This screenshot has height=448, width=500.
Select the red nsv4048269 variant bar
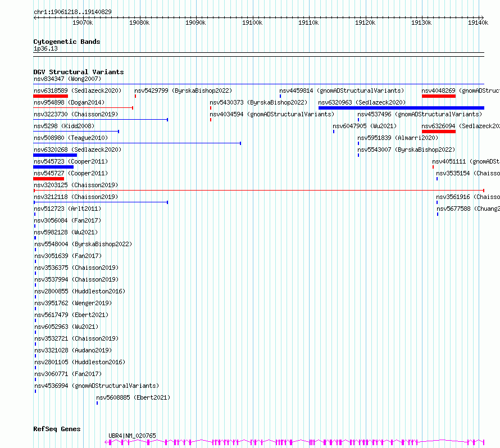click(438, 96)
